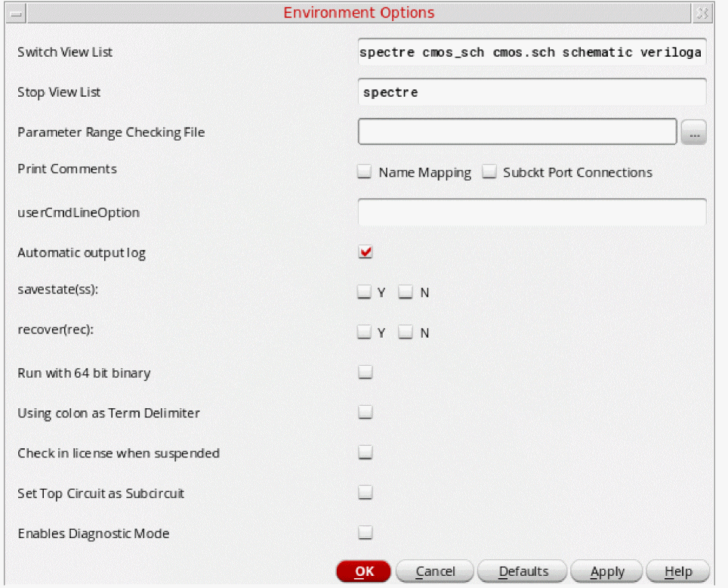728x588 pixels.
Task: Check recover(rec) N option
Action: coord(406,332)
